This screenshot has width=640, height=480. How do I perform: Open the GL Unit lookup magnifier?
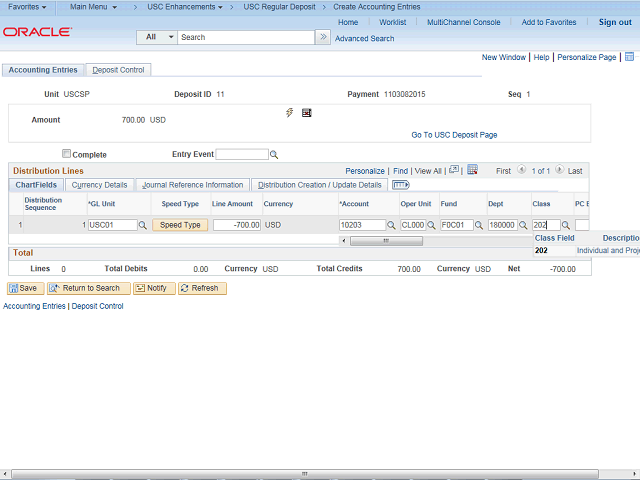(x=142, y=225)
